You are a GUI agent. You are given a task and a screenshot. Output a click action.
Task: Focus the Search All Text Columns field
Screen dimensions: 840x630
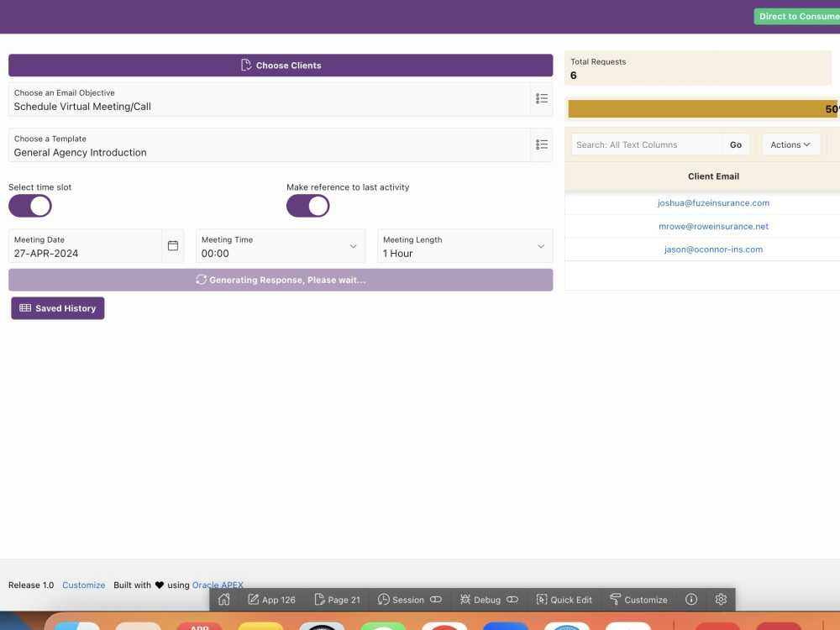click(x=647, y=144)
